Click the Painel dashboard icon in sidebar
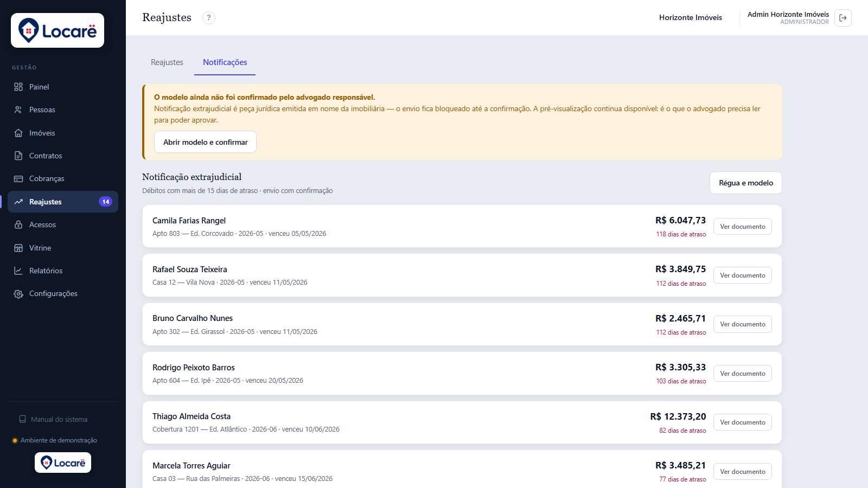This screenshot has height=488, width=868. (x=18, y=87)
